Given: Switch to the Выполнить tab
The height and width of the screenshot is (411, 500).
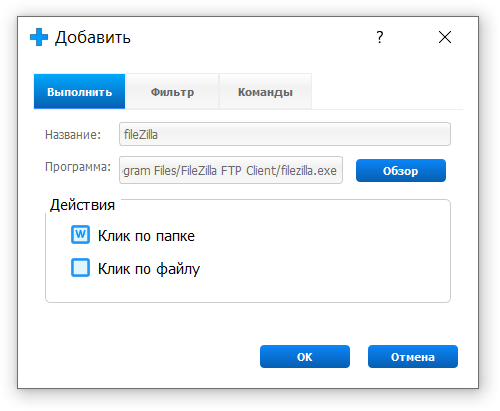Looking at the screenshot, I should (79, 92).
